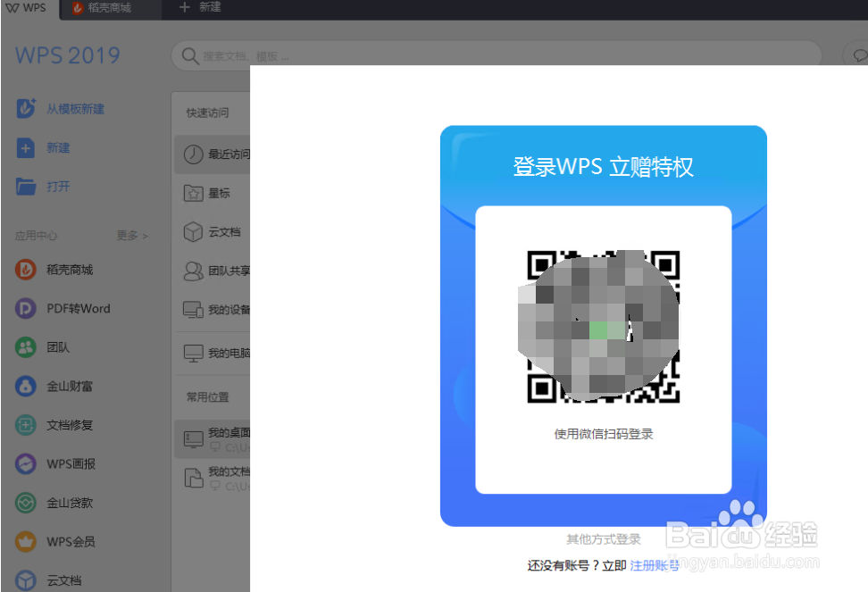Open the 金山贷款 icon
Viewport: 868px width, 592px height.
pos(26,503)
